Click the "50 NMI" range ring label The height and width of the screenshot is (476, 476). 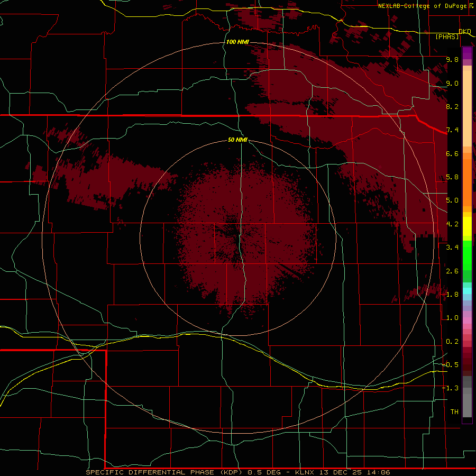click(237, 140)
